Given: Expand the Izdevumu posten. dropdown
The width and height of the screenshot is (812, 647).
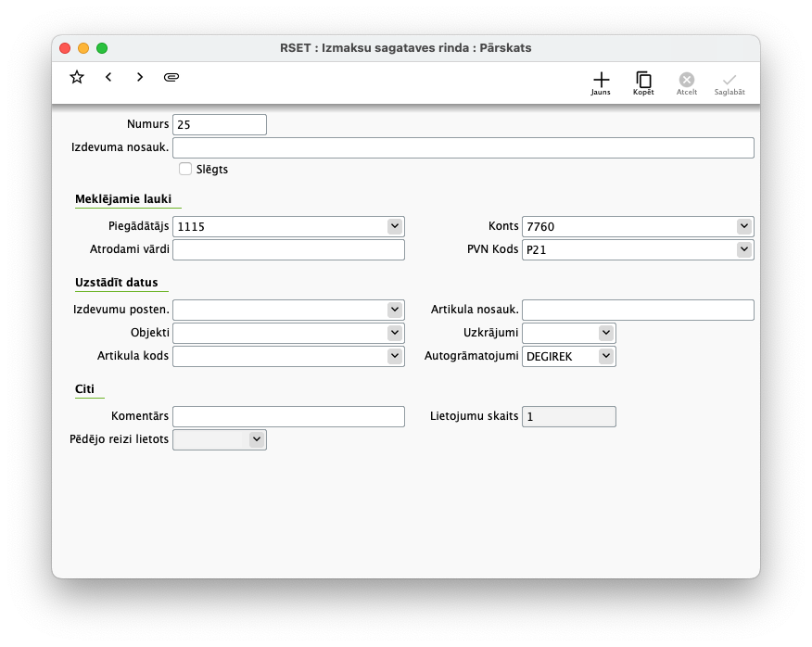Looking at the screenshot, I should 394,310.
